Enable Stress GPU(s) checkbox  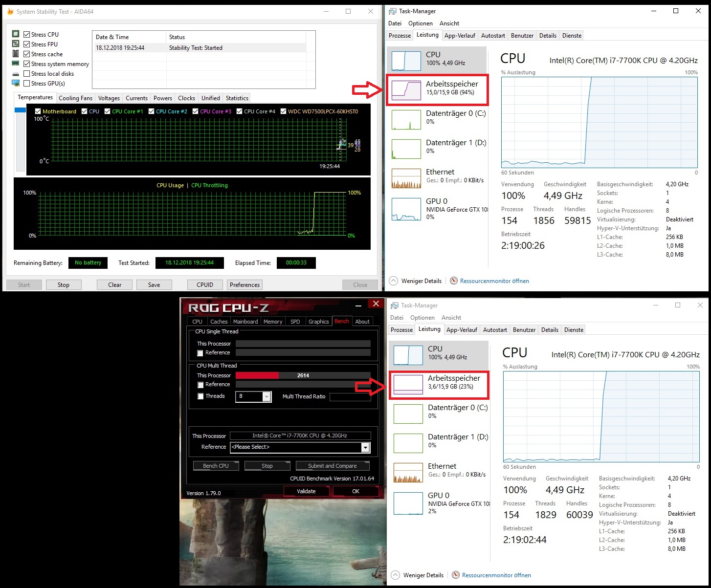click(x=27, y=83)
